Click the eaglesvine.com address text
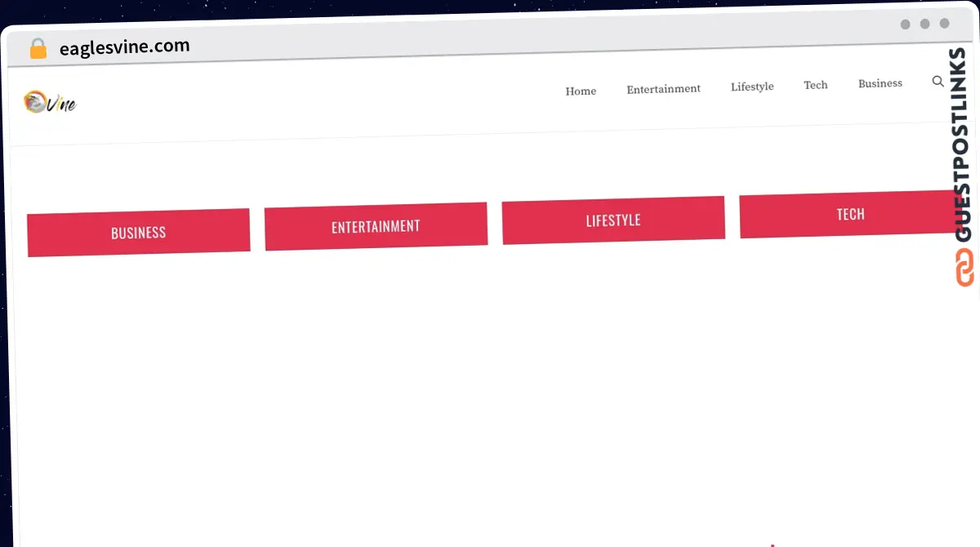The width and height of the screenshot is (980, 547). click(124, 47)
